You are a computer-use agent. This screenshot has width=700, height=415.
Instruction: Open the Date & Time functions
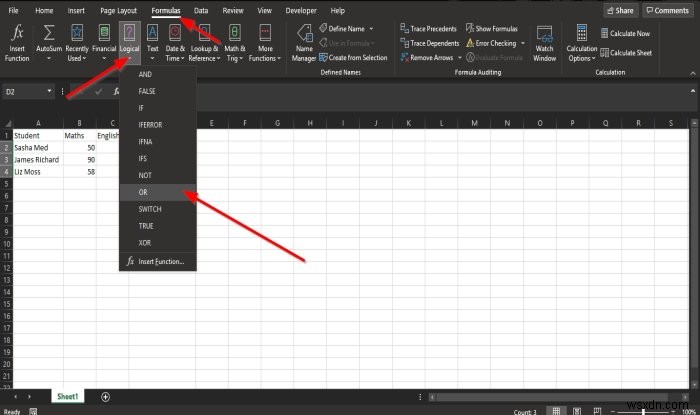[x=175, y=43]
